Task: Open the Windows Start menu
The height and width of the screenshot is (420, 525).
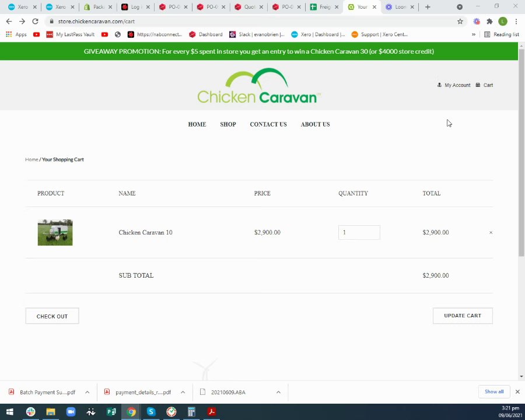Action: tap(10, 412)
